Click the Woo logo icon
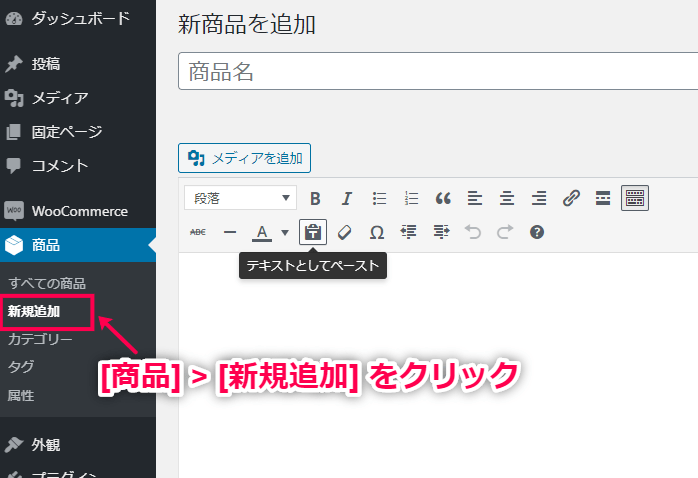The image size is (698, 478). pyautogui.click(x=14, y=211)
